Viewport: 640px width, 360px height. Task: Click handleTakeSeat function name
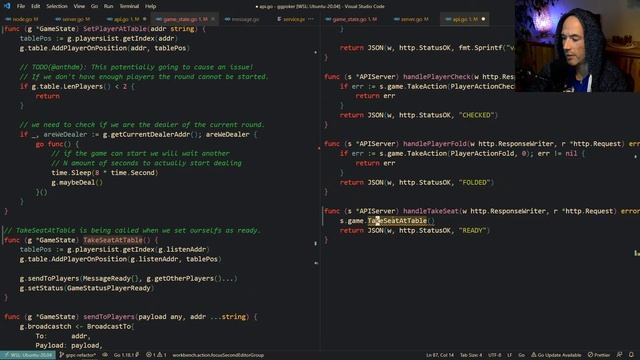tap(431, 211)
